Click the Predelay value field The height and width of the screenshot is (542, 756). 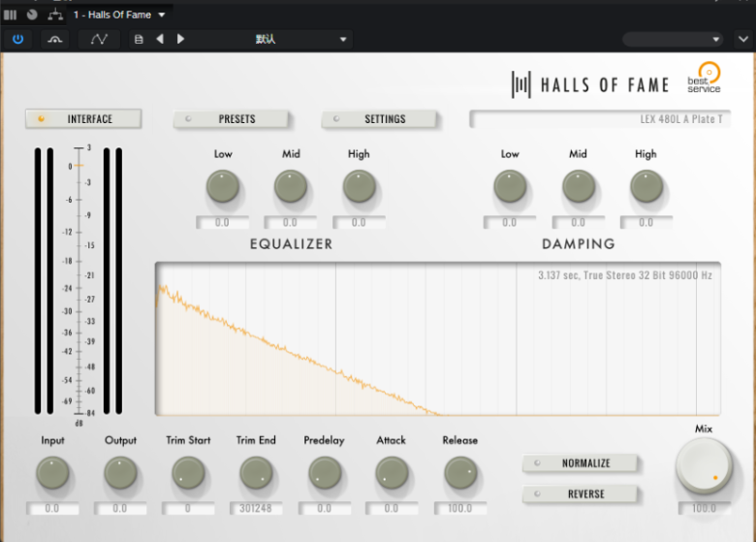point(325,508)
